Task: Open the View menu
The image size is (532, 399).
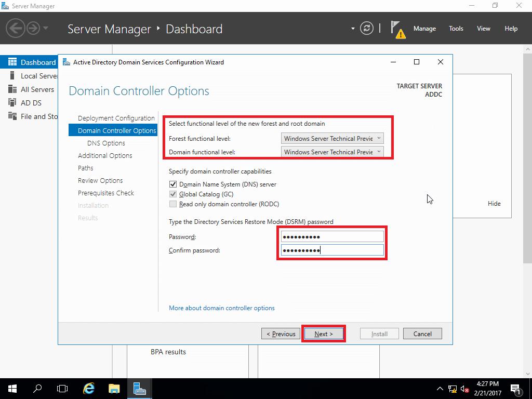Action: tap(484, 29)
